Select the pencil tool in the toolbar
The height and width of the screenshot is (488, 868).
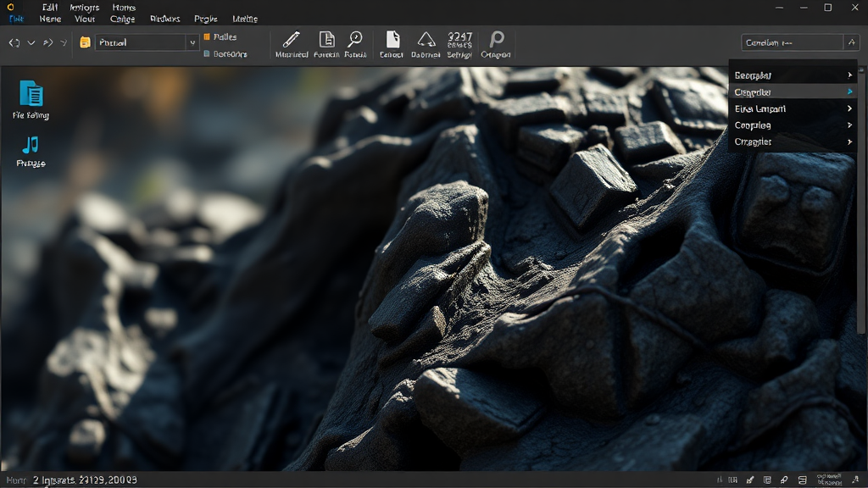[x=292, y=40]
